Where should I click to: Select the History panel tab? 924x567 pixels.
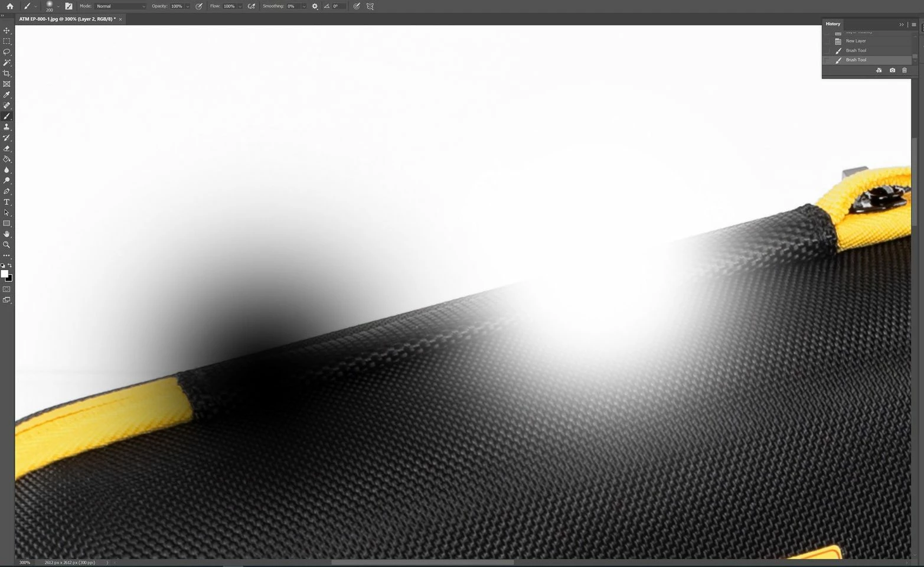coord(832,24)
